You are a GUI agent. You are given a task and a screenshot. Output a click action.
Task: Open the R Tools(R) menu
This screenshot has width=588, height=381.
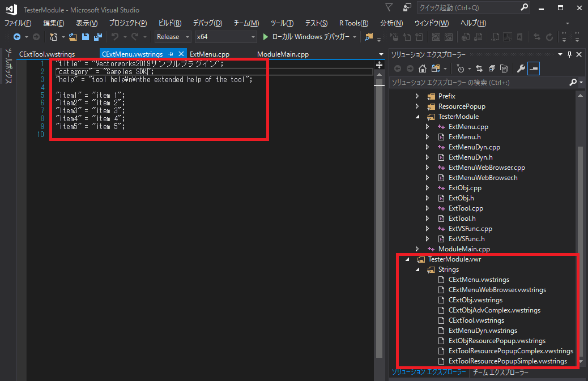[x=353, y=23]
